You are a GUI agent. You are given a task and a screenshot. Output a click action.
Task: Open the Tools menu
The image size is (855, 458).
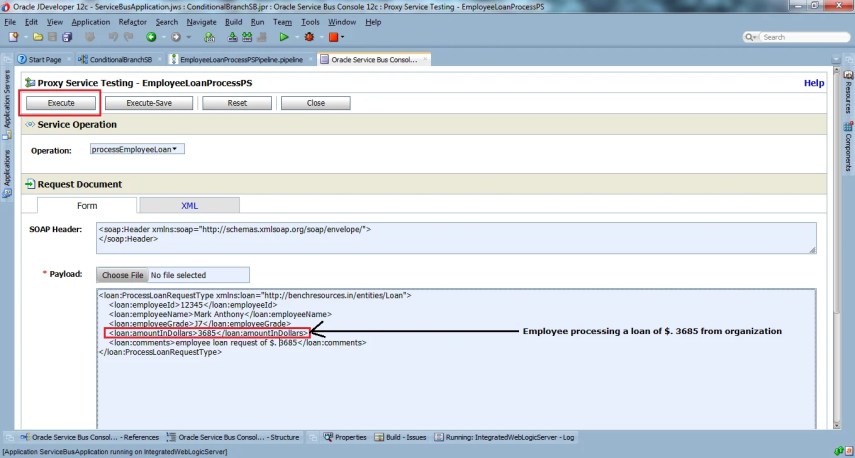310,22
